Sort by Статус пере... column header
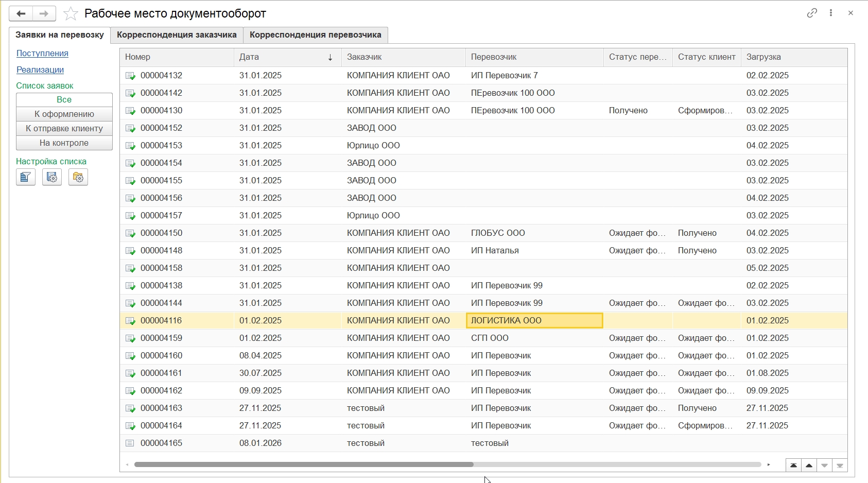 coord(638,57)
